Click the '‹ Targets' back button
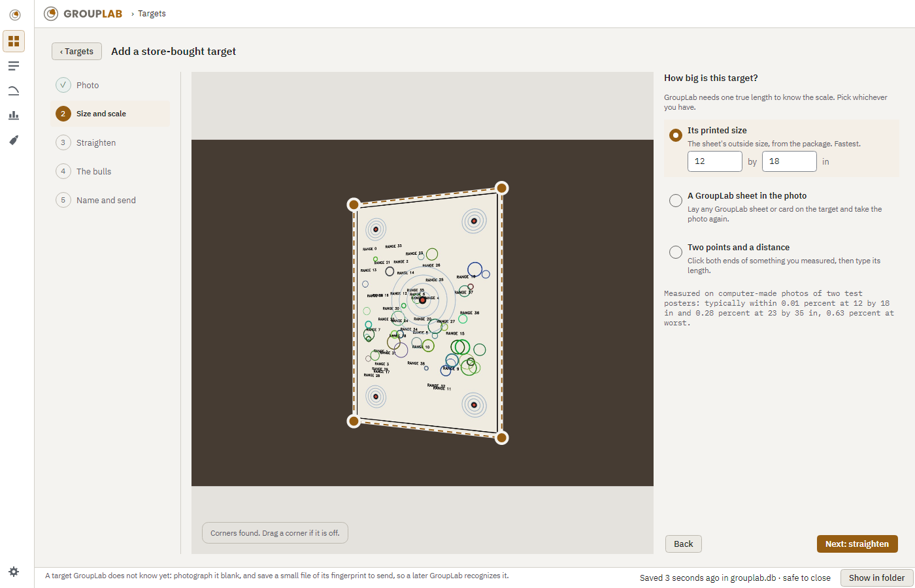The height and width of the screenshot is (588, 915). point(76,52)
